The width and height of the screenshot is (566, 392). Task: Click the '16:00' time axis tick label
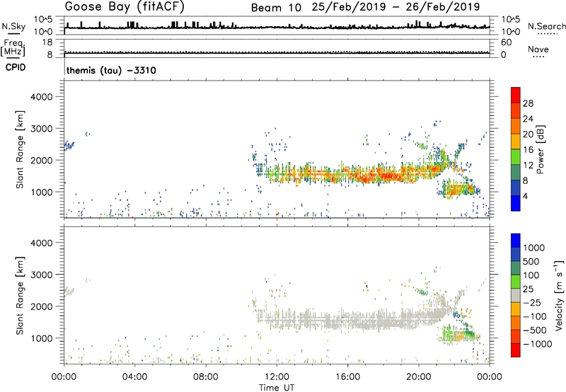(348, 377)
